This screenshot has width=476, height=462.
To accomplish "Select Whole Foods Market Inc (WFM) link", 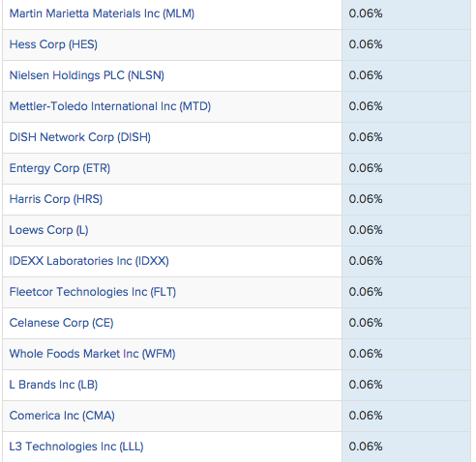I will click(92, 354).
